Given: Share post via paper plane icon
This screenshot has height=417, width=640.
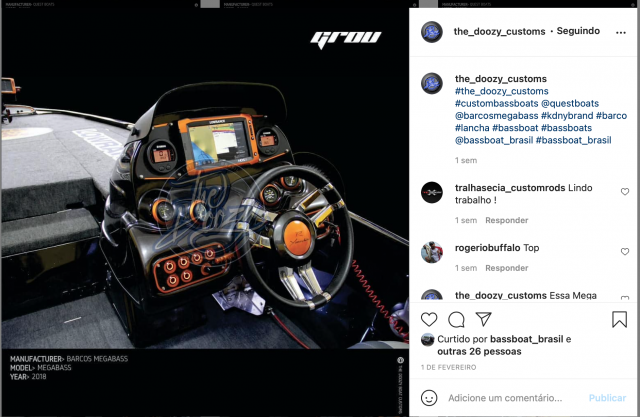Looking at the screenshot, I should tap(483, 319).
